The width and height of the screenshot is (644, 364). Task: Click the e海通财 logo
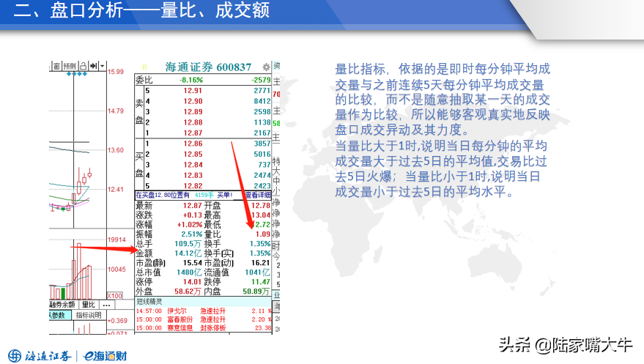[x=106, y=356]
